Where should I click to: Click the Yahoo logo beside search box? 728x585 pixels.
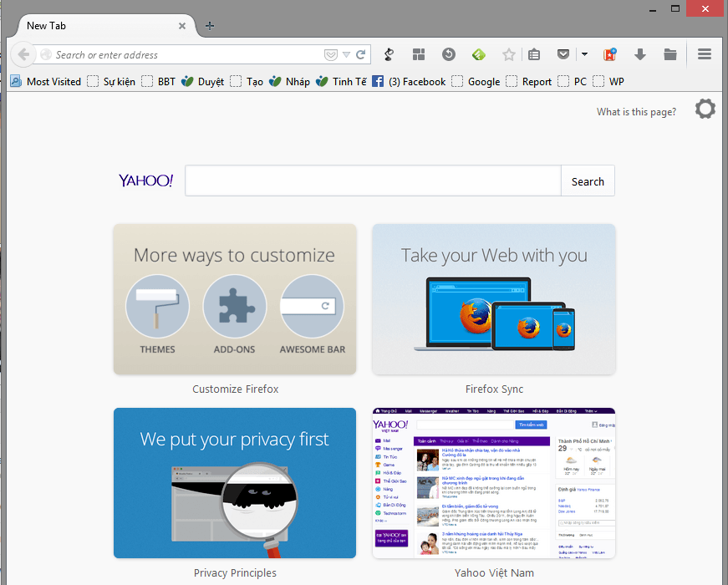(145, 181)
